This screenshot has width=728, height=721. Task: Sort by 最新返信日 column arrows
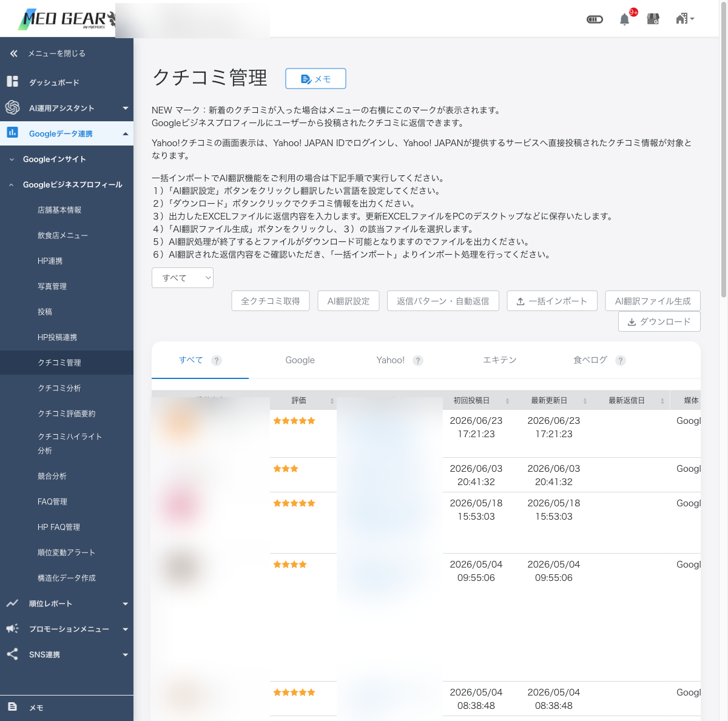662,401
